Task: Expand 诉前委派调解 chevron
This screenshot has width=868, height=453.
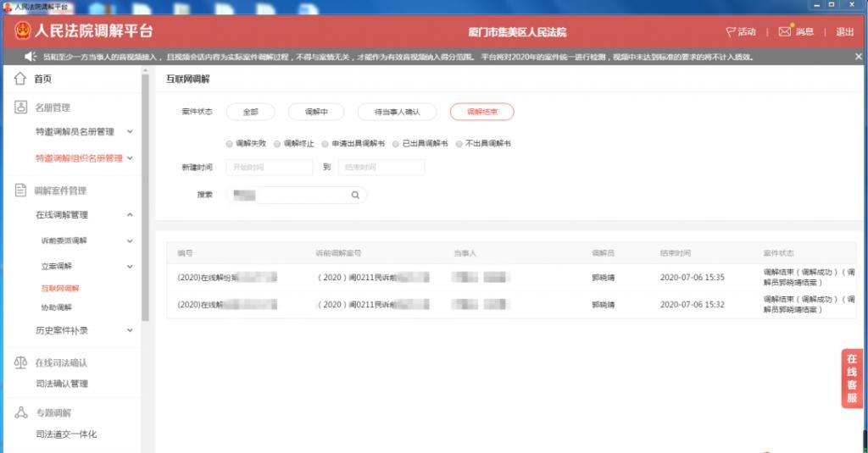Action: [x=130, y=240]
